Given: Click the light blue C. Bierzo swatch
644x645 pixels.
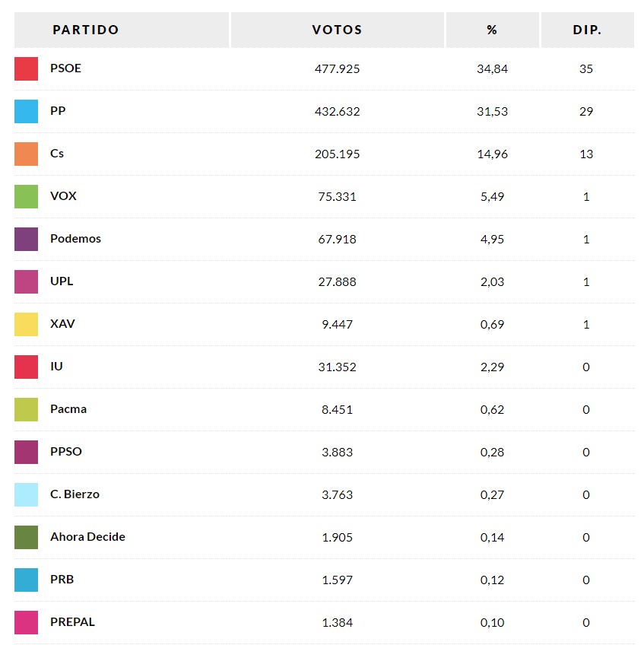Looking at the screenshot, I should tap(26, 494).
